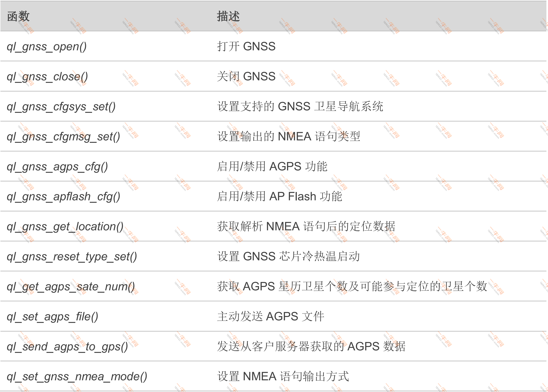Click the ql_get_agps_sate_num() function
548x392 pixels.
(x=71, y=287)
